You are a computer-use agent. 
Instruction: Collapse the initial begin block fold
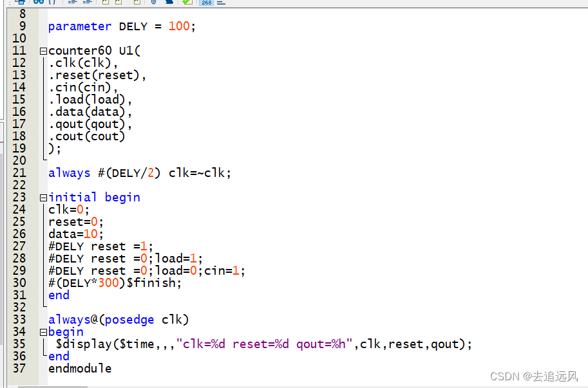coord(44,198)
